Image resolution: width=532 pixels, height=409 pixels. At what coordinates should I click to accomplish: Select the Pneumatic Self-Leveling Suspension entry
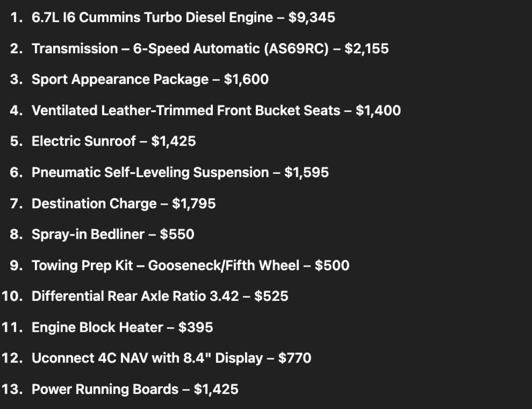tap(180, 173)
